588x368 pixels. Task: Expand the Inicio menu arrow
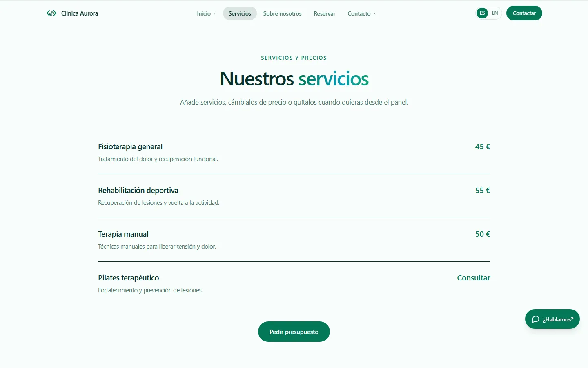(215, 13)
